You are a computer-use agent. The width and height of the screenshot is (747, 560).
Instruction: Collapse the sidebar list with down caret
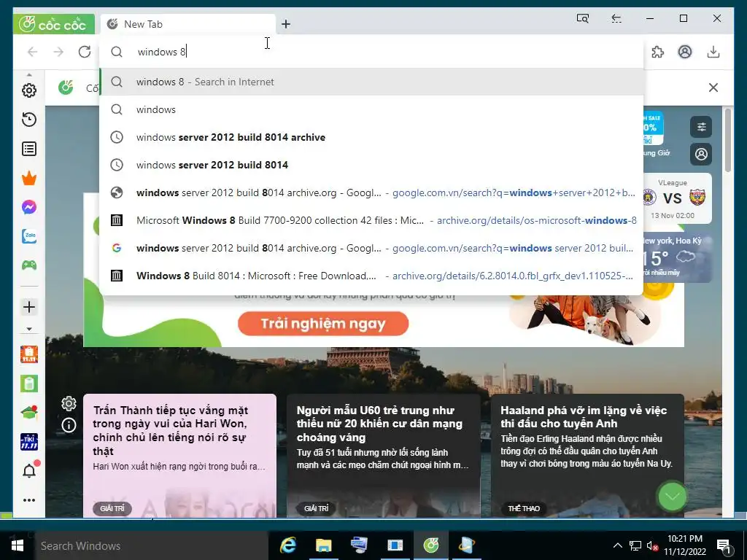pos(29,329)
